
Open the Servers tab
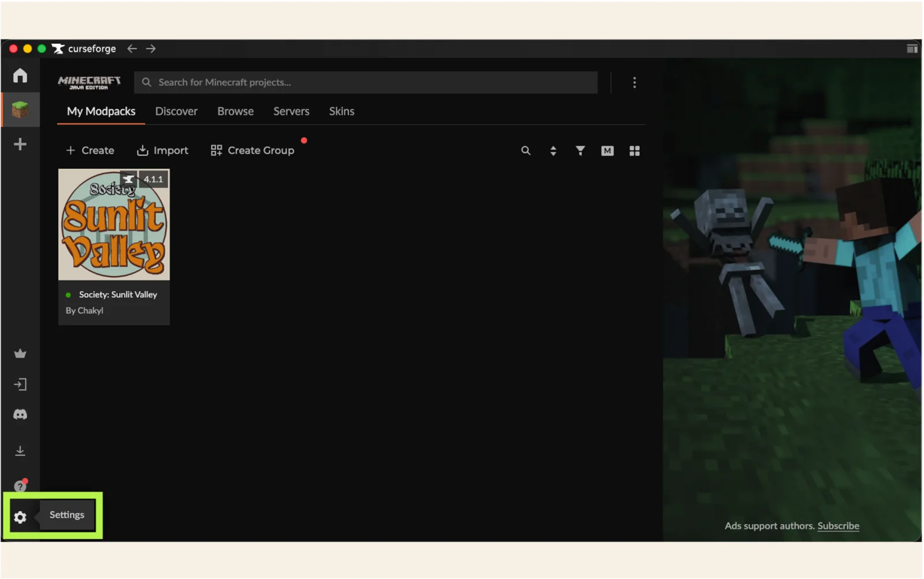(291, 112)
